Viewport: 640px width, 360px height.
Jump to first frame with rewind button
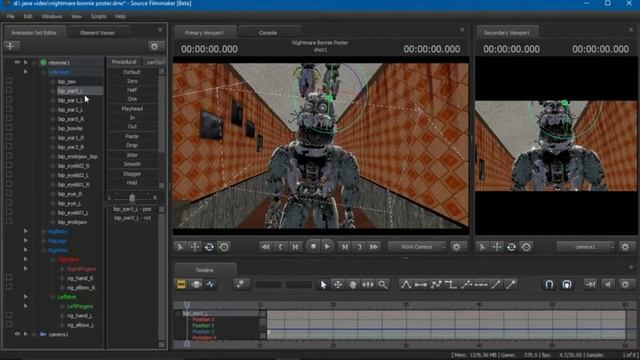click(265, 247)
